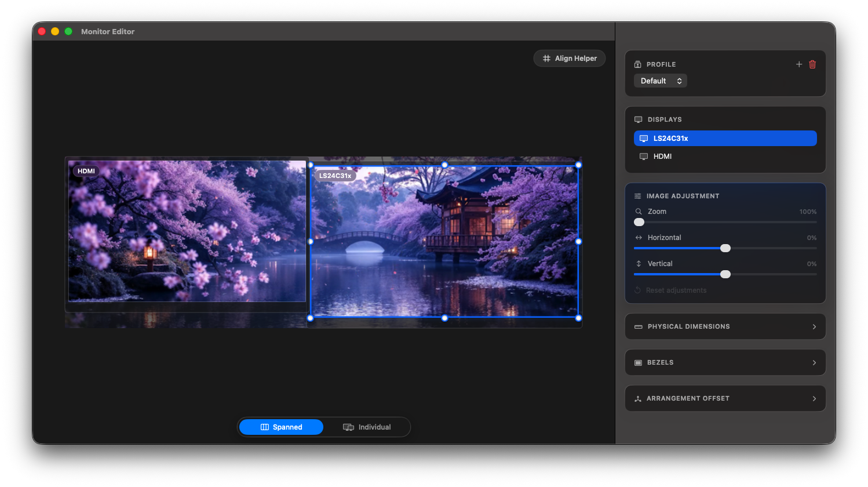Click the Horizontal slider thumb
The height and width of the screenshot is (487, 868).
(725, 248)
